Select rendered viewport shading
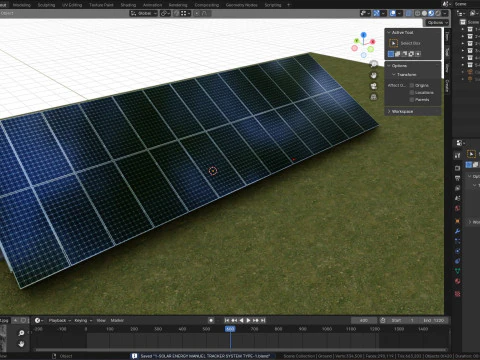Viewport: 480px width, 360px height. [x=438, y=13]
